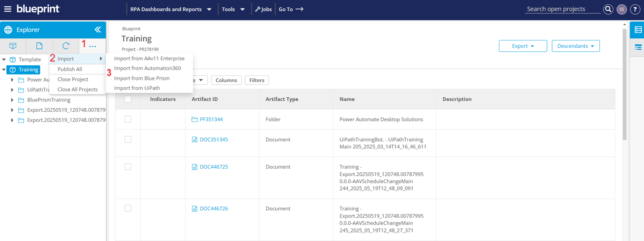Collapse the Training tree node arrow
The image size is (644, 241).
4,70
